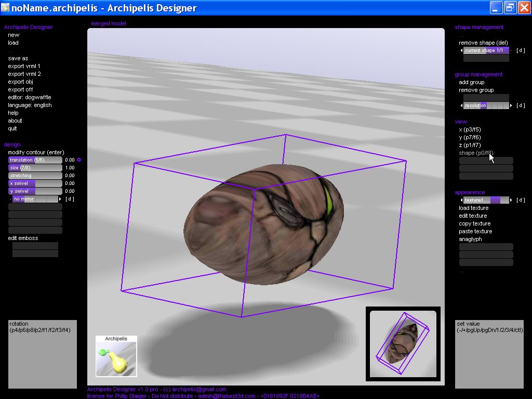
Task: Restore down the window from the title bar
Action: pyautogui.click(x=510, y=7)
